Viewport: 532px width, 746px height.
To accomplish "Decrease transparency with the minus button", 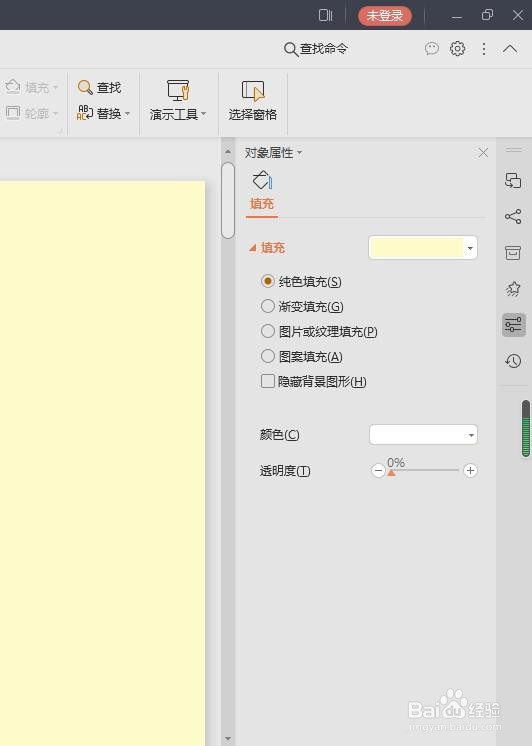I will click(378, 471).
